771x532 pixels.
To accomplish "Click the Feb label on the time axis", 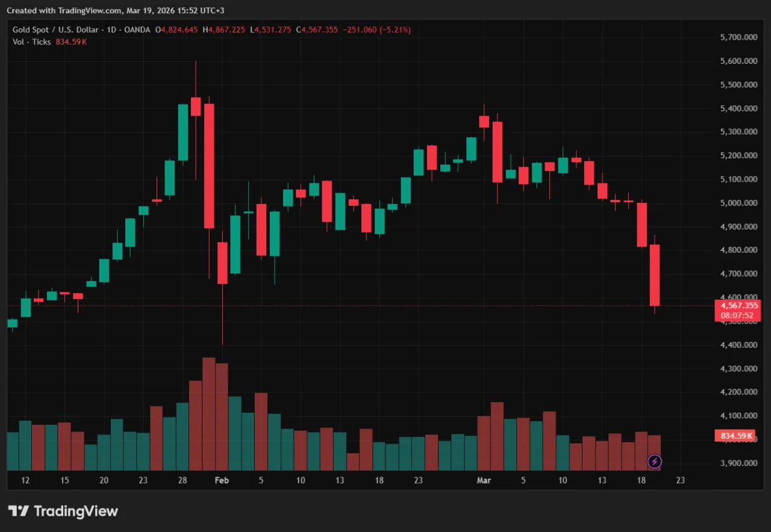I will [x=222, y=480].
